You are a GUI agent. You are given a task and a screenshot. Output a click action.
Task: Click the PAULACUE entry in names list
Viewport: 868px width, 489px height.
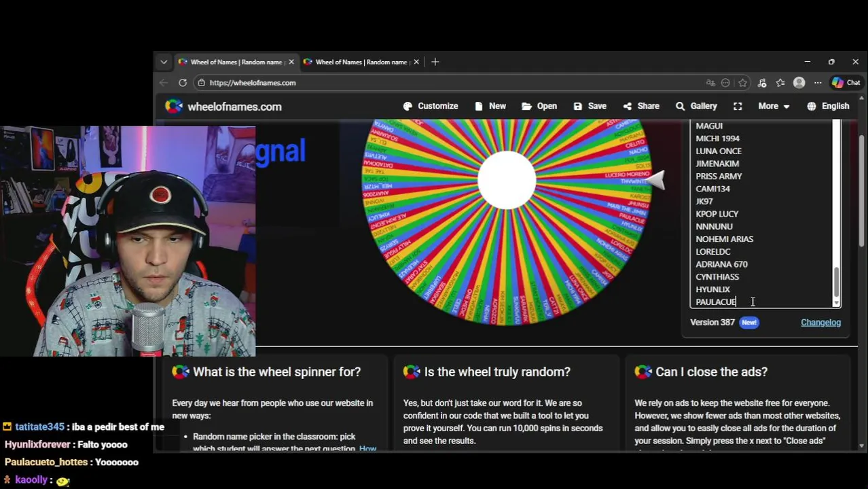[716, 302]
